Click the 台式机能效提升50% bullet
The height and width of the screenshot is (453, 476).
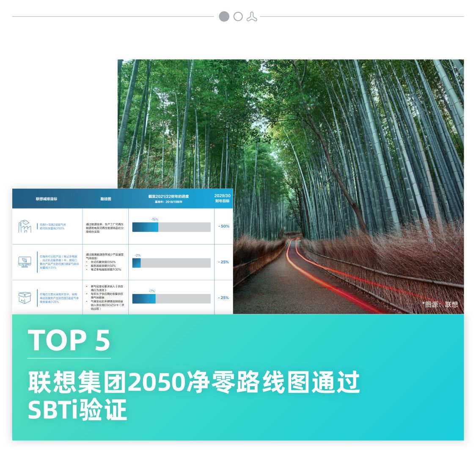103,262
